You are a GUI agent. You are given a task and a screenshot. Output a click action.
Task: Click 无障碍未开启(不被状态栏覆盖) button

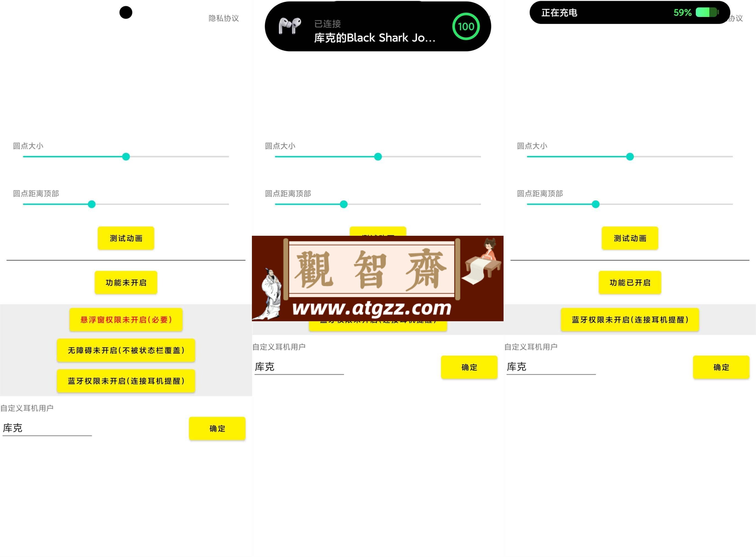126,350
